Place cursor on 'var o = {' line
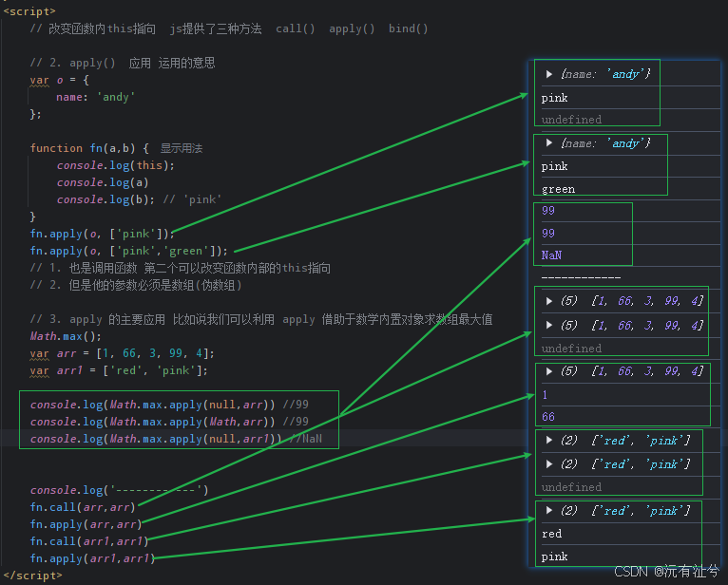 (60, 80)
